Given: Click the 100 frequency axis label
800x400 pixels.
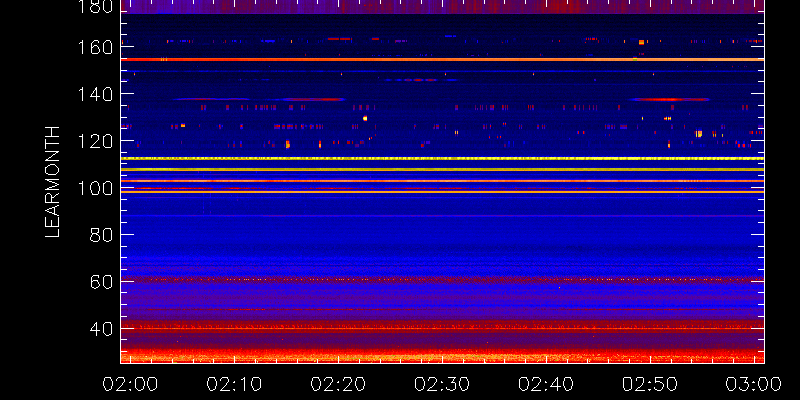Looking at the screenshot, I should click(95, 188).
